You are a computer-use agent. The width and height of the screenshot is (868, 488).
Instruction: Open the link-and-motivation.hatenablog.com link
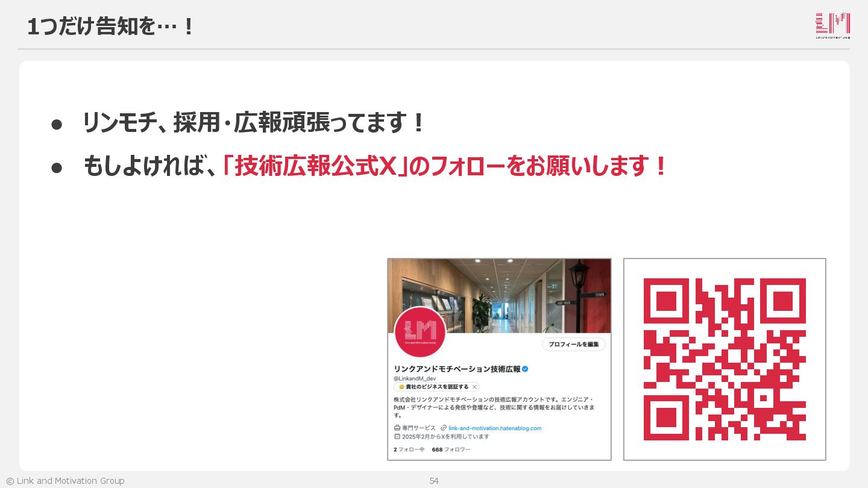click(x=495, y=428)
